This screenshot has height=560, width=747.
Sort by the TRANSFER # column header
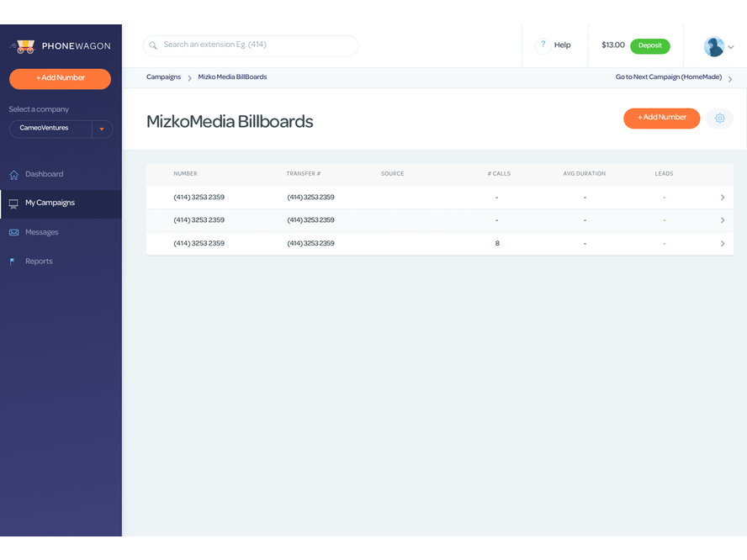click(304, 174)
